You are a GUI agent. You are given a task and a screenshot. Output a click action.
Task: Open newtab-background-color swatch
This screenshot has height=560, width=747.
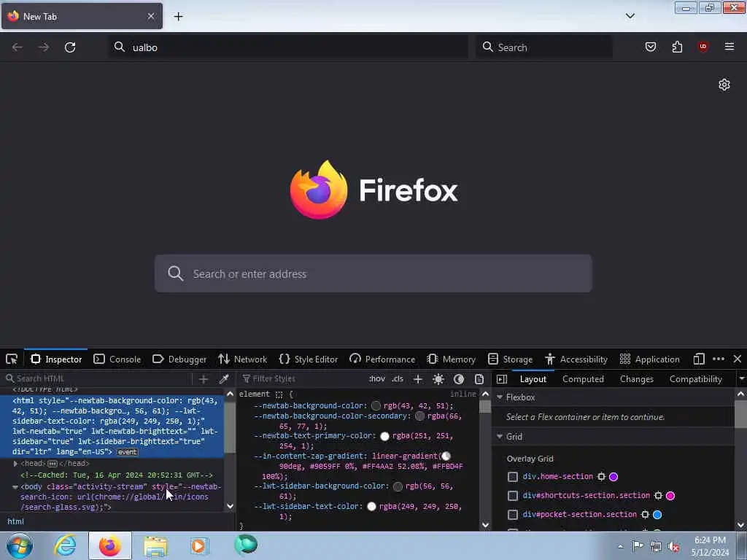(376, 405)
